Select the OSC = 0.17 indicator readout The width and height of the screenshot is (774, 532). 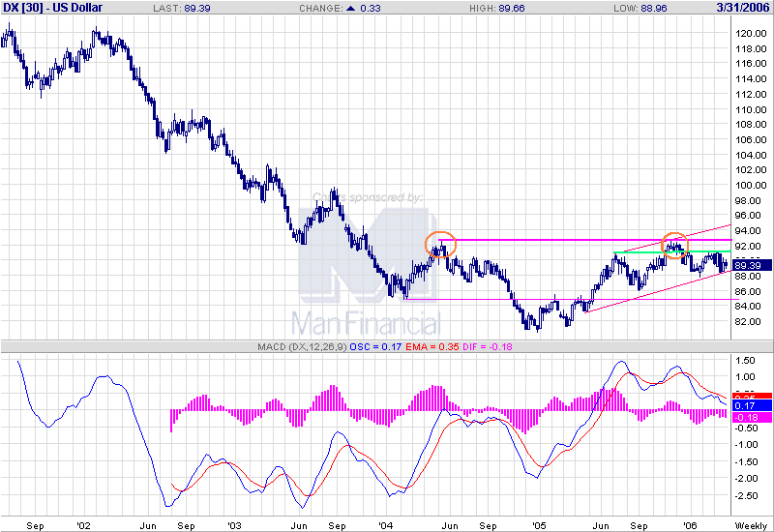(375, 347)
